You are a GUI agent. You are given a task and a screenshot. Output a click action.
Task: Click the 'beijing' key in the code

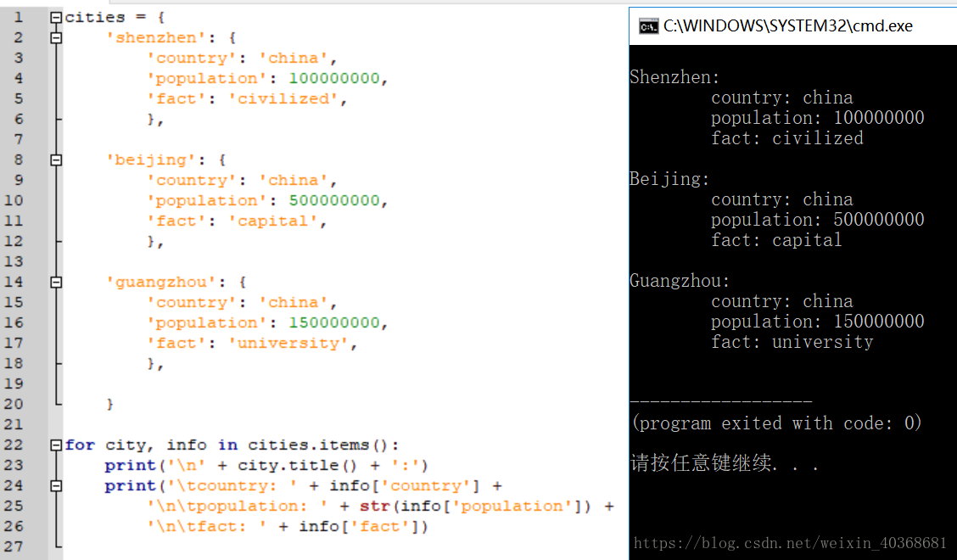151,160
